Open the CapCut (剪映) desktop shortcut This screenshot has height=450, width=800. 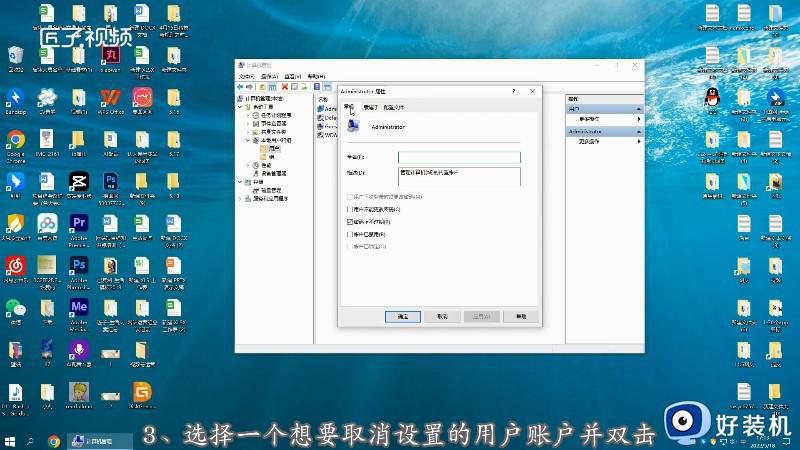tap(79, 185)
